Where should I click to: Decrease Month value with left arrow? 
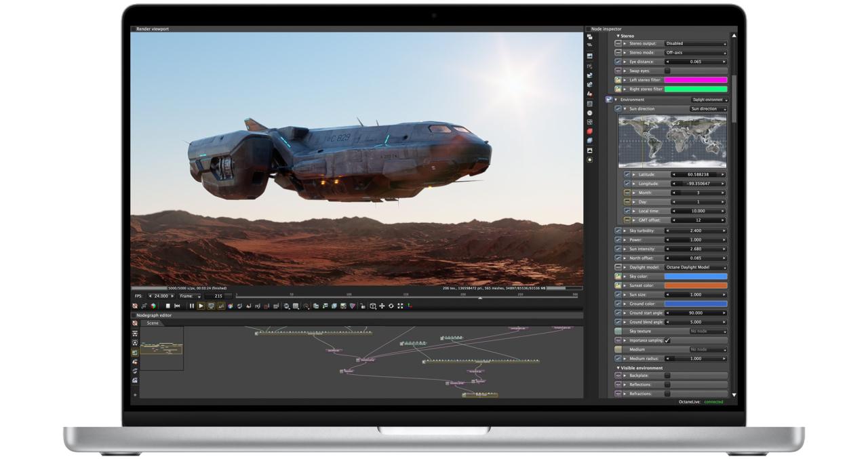click(x=674, y=193)
